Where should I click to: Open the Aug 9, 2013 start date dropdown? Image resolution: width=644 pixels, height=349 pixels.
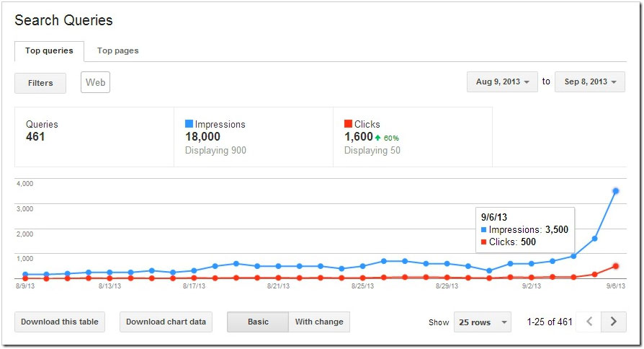pyautogui.click(x=502, y=82)
